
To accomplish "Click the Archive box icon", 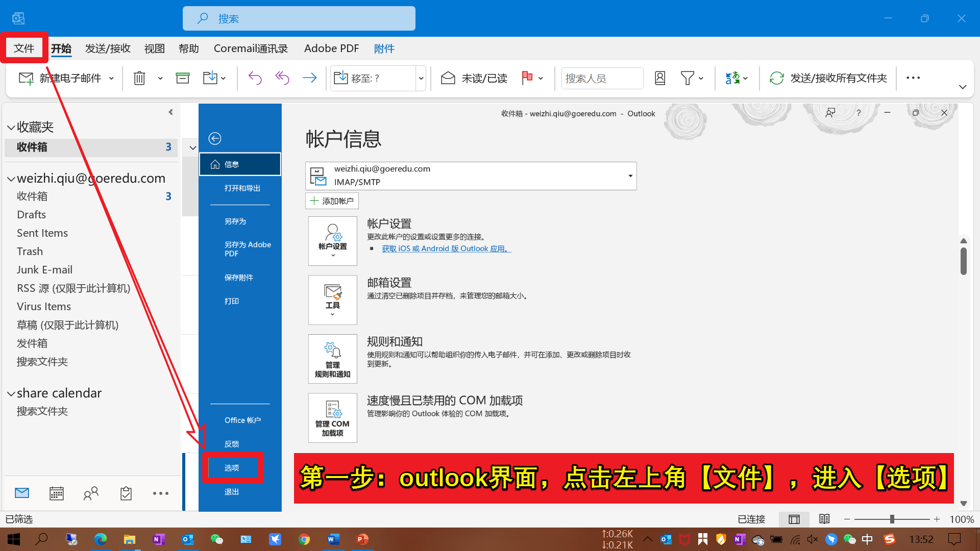I will pyautogui.click(x=182, y=78).
